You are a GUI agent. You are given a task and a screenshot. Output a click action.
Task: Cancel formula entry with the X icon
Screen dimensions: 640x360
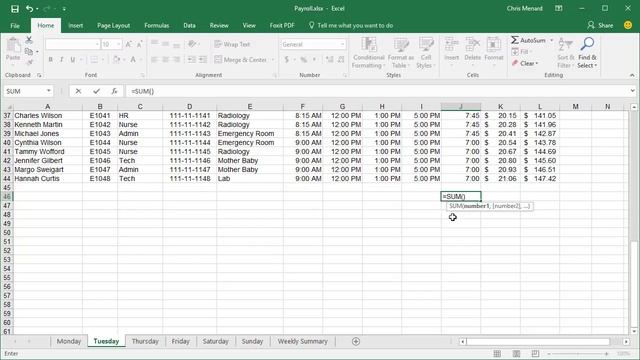coord(78,91)
